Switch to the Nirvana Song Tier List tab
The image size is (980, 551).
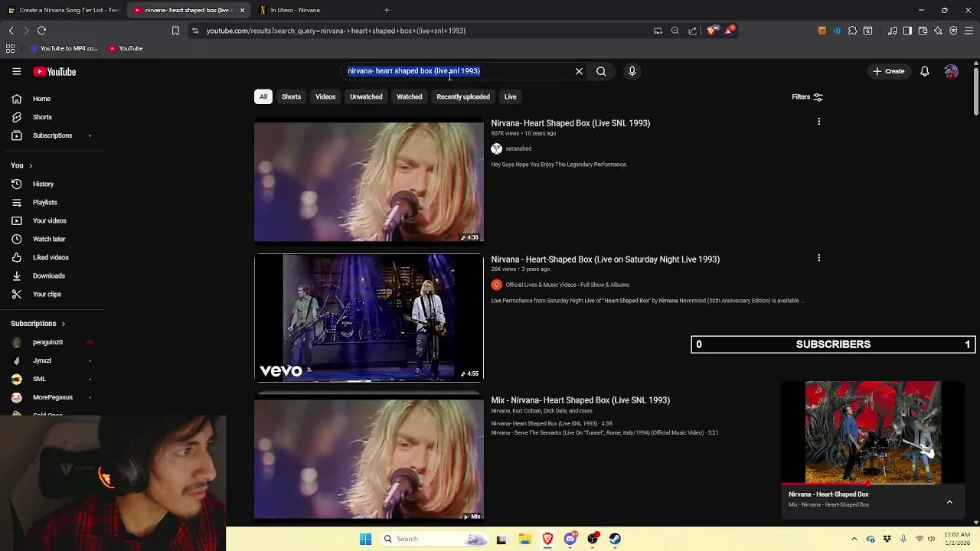63,10
